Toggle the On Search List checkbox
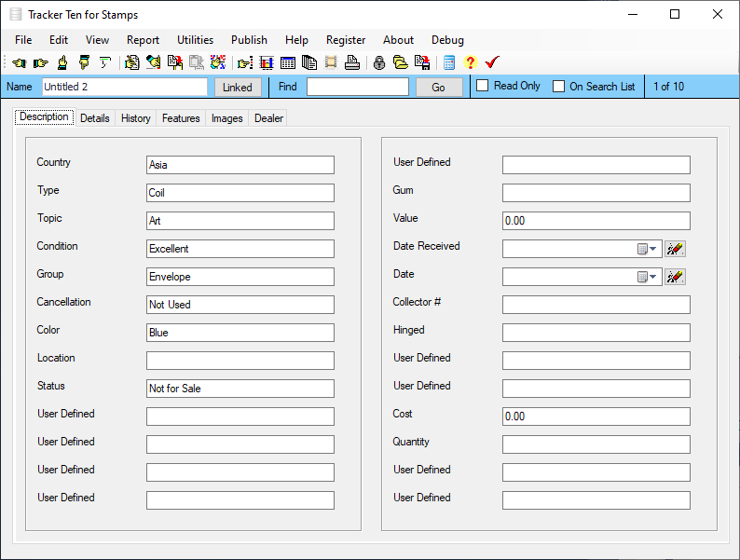Screen dimensions: 740x560 pyautogui.click(x=559, y=87)
